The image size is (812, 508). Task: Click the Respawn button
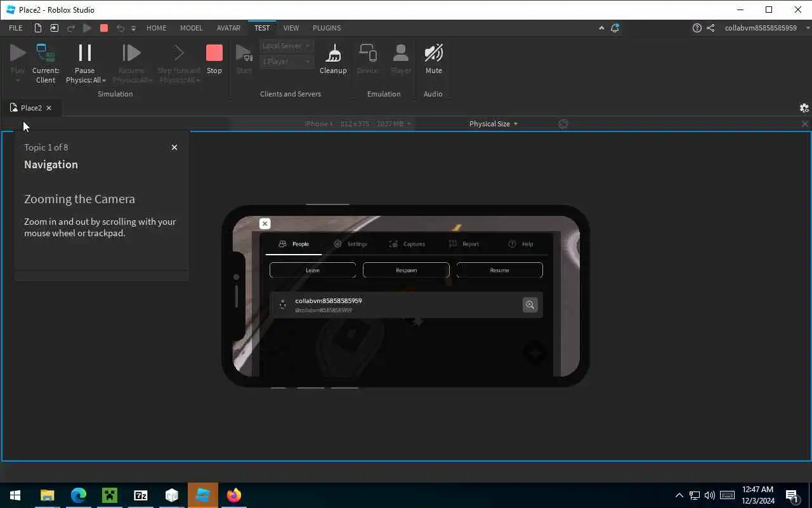406,270
